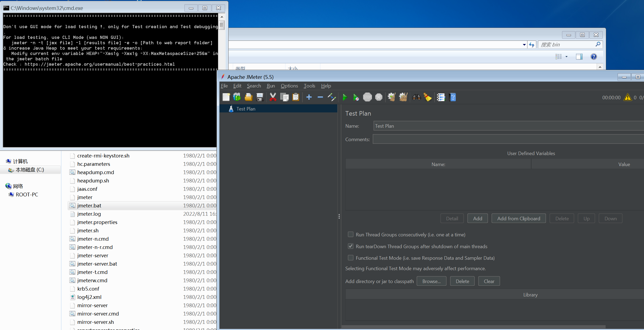Click Reset Search yellow brush icon

click(x=428, y=97)
